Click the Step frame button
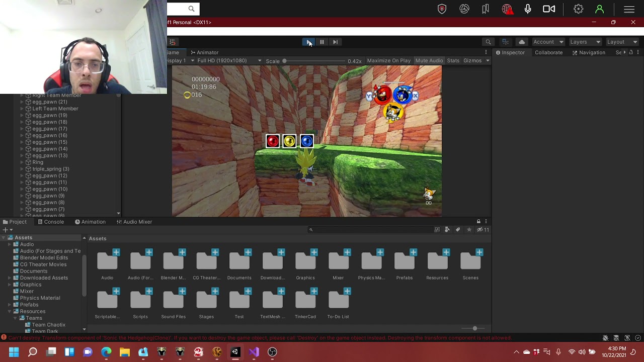Screen dimensions: 644x362 point(335,42)
